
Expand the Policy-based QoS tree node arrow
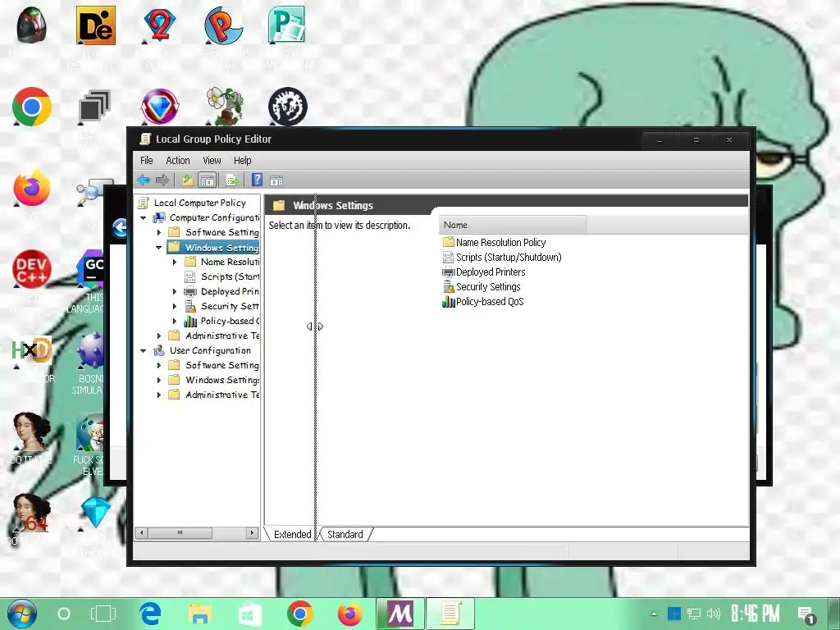(175, 321)
